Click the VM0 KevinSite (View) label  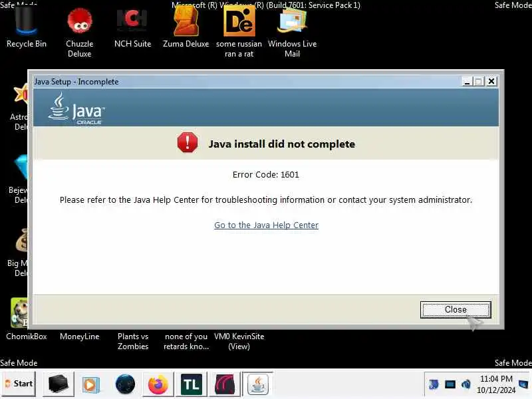(x=239, y=341)
